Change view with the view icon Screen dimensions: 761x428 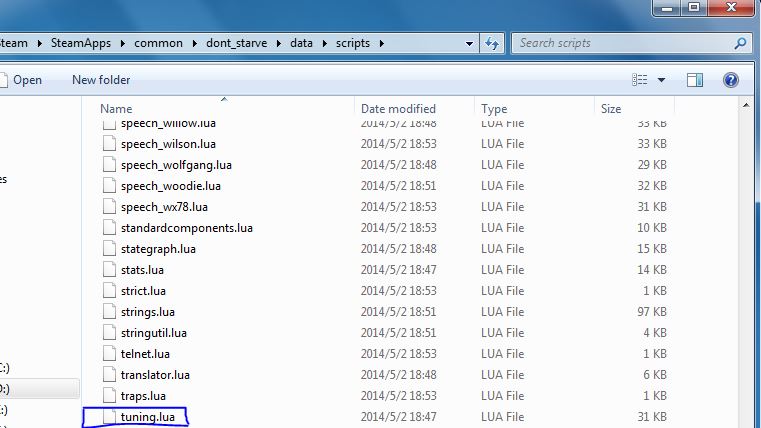639,80
